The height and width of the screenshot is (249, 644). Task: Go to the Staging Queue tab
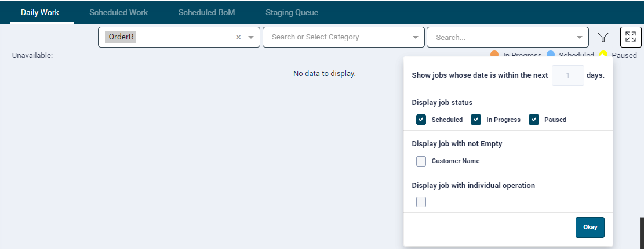292,12
